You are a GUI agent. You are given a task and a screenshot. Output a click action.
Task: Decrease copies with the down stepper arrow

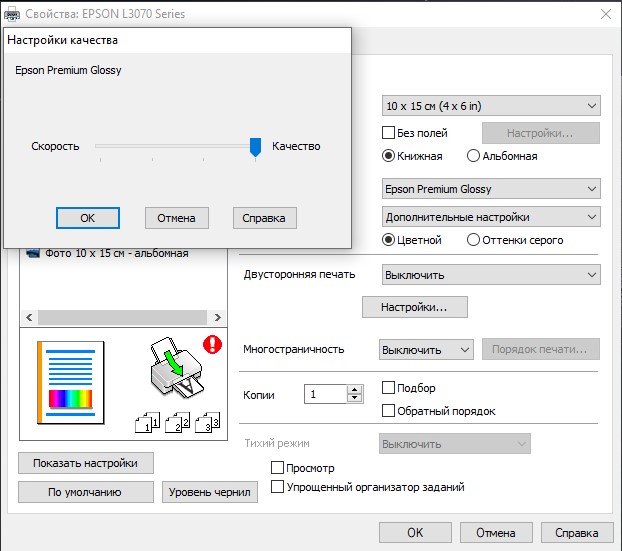point(355,398)
